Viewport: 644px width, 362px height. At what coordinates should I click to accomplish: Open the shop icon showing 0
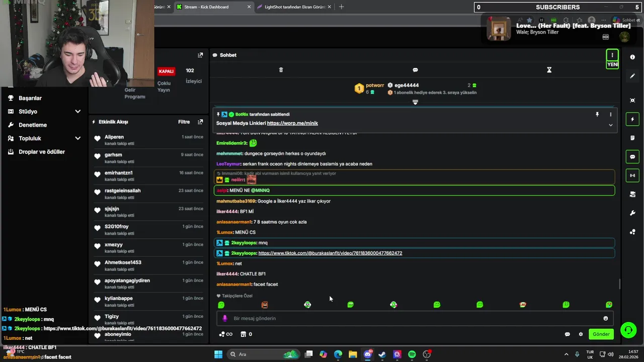click(x=246, y=334)
